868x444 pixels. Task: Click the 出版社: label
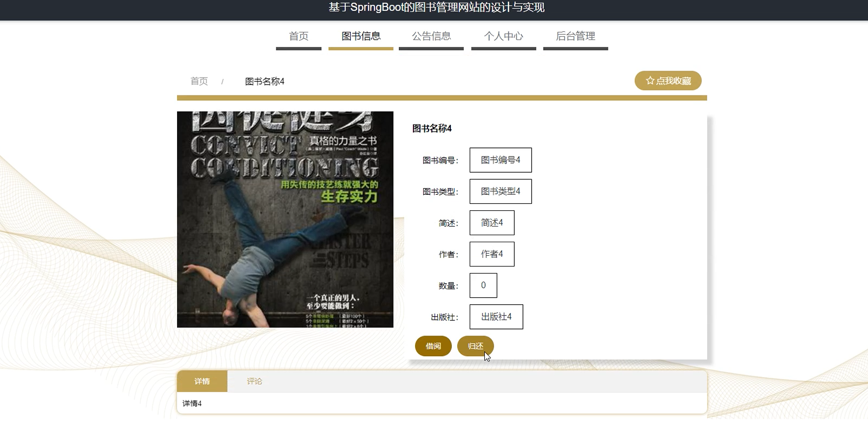(x=444, y=317)
